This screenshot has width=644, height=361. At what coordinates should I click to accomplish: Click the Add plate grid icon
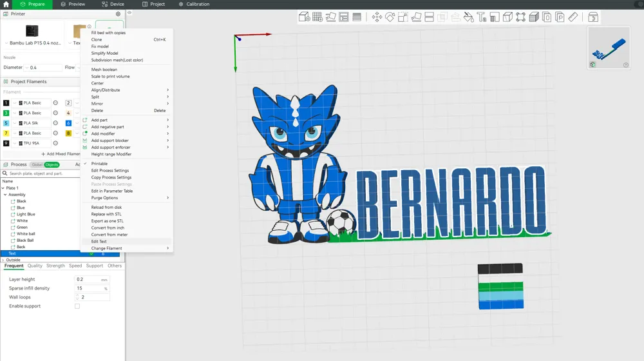pyautogui.click(x=317, y=17)
